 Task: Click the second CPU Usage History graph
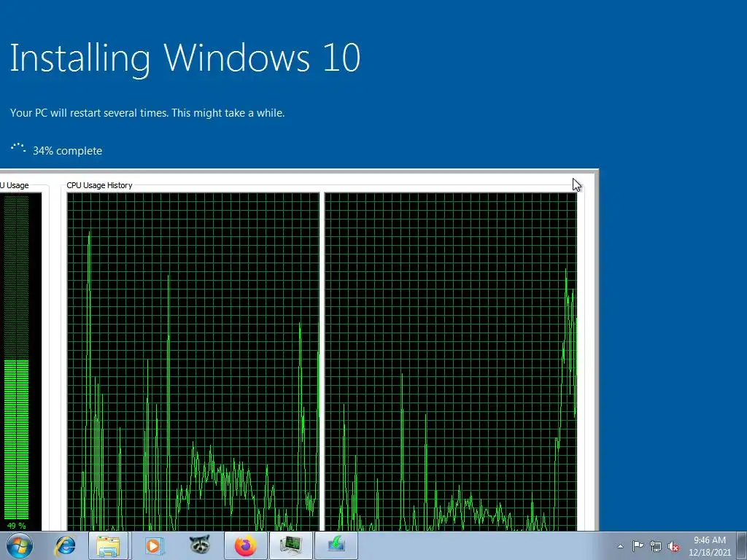pos(450,361)
